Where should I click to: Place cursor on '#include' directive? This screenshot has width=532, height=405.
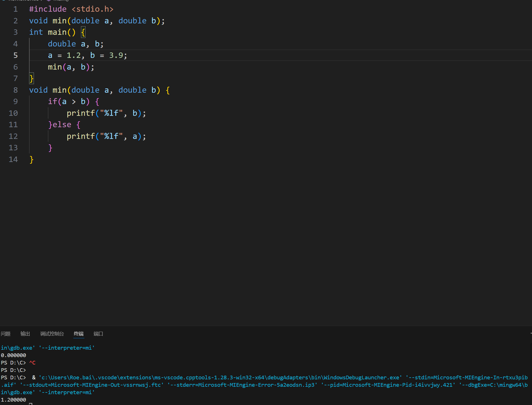tap(48, 9)
